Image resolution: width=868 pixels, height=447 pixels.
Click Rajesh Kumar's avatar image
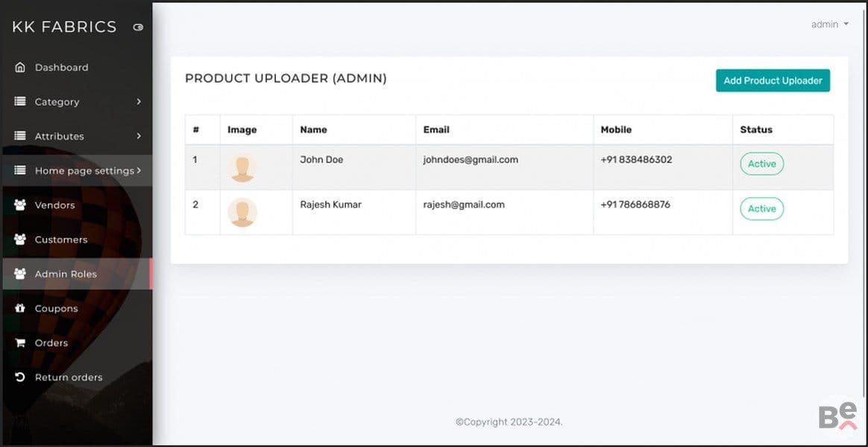242,212
